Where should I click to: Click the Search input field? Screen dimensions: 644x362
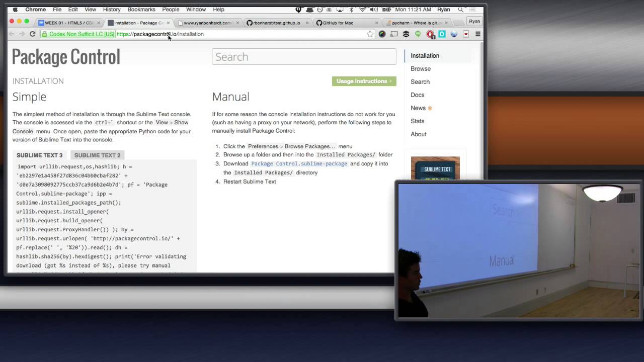pyautogui.click(x=304, y=57)
